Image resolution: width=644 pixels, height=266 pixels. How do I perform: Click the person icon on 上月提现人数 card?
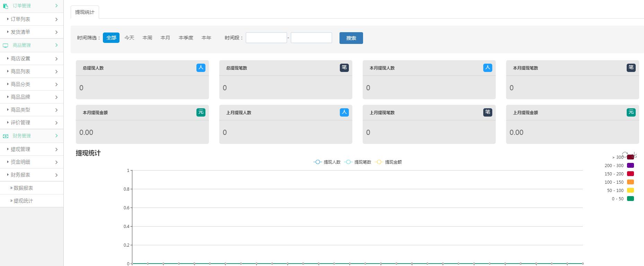point(344,112)
